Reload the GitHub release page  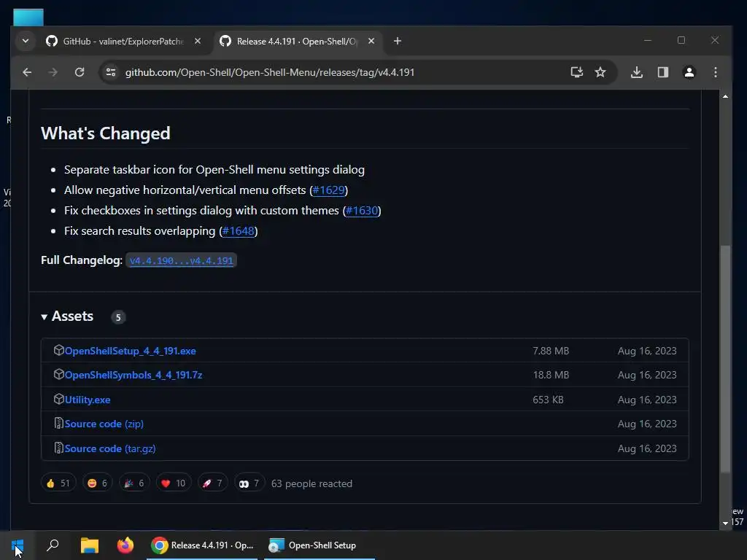(x=80, y=72)
